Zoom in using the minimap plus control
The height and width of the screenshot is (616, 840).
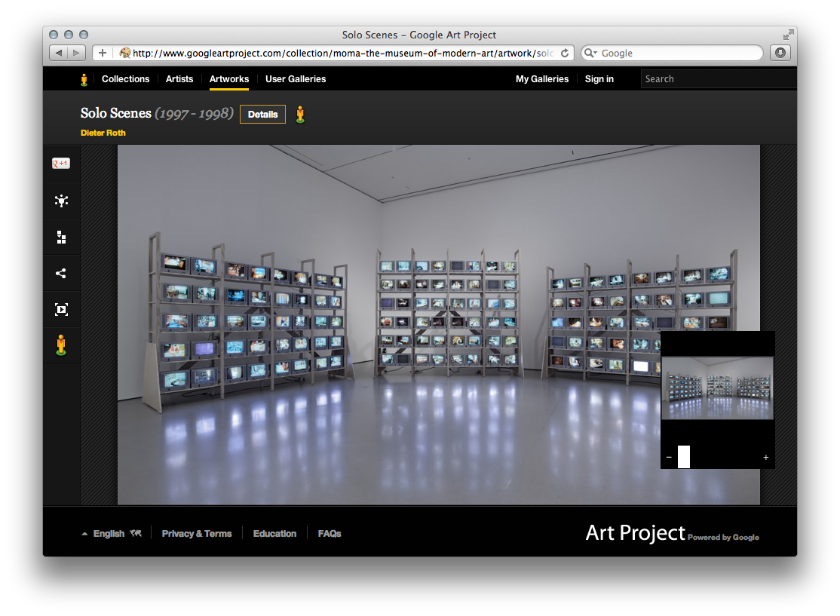click(765, 457)
